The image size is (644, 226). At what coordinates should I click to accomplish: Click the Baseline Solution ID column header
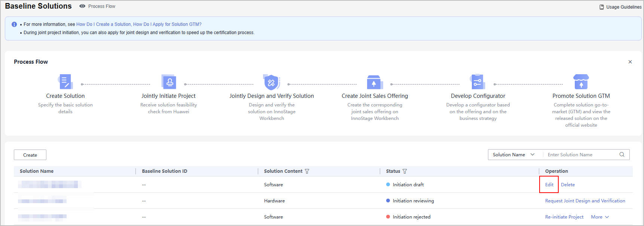165,171
